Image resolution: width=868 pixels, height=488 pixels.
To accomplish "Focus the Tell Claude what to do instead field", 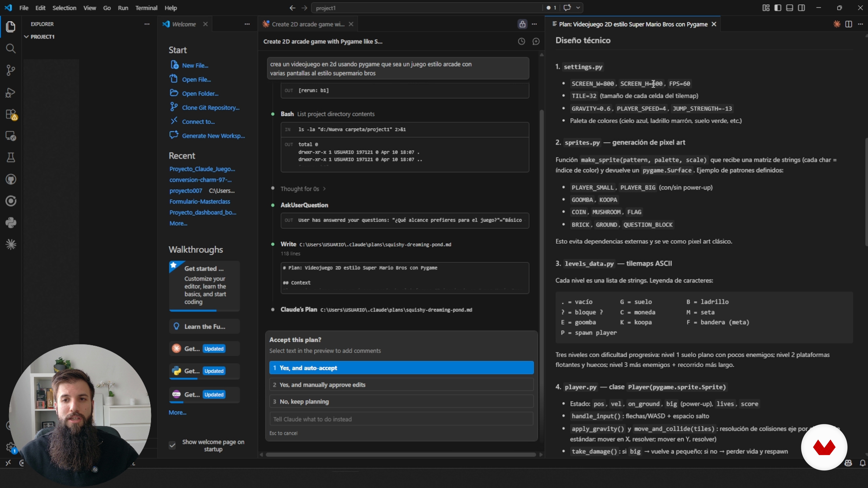I will pos(401,419).
